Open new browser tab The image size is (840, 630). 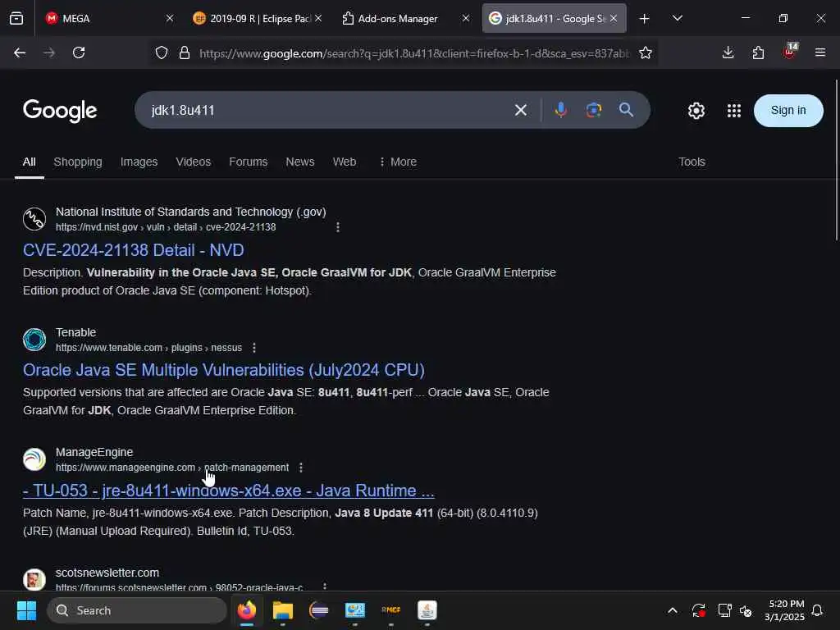[644, 19]
